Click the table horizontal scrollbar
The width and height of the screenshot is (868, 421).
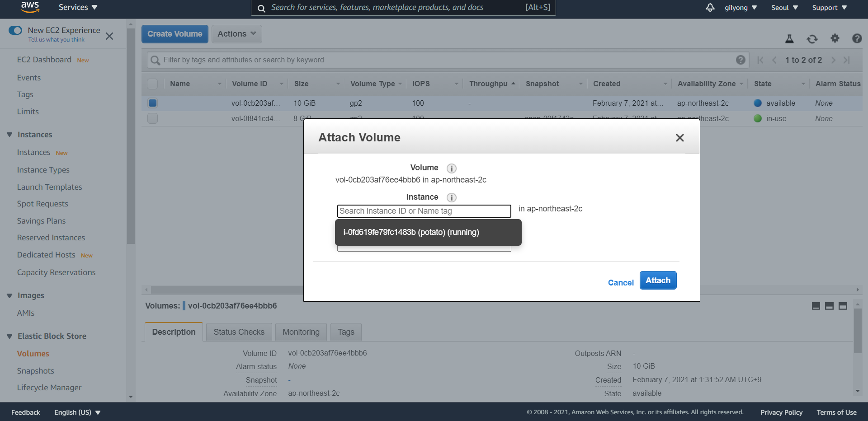(x=227, y=290)
